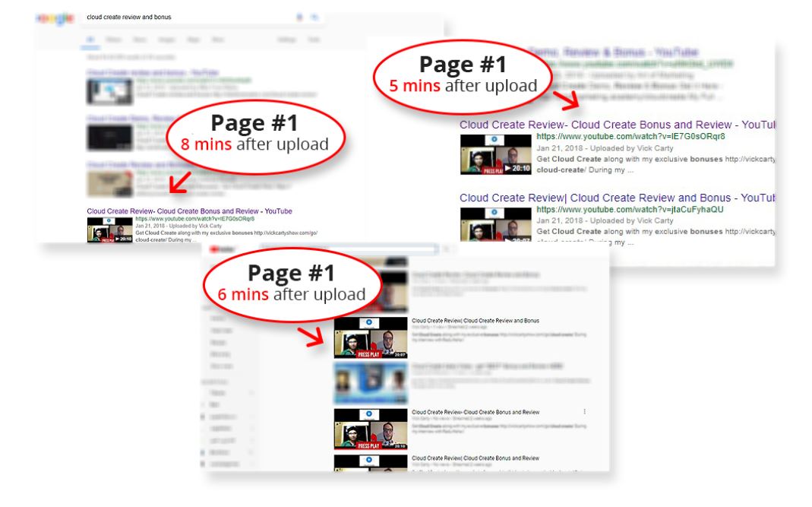
Task: Click the YouTube search field at the top
Action: tap(348, 249)
